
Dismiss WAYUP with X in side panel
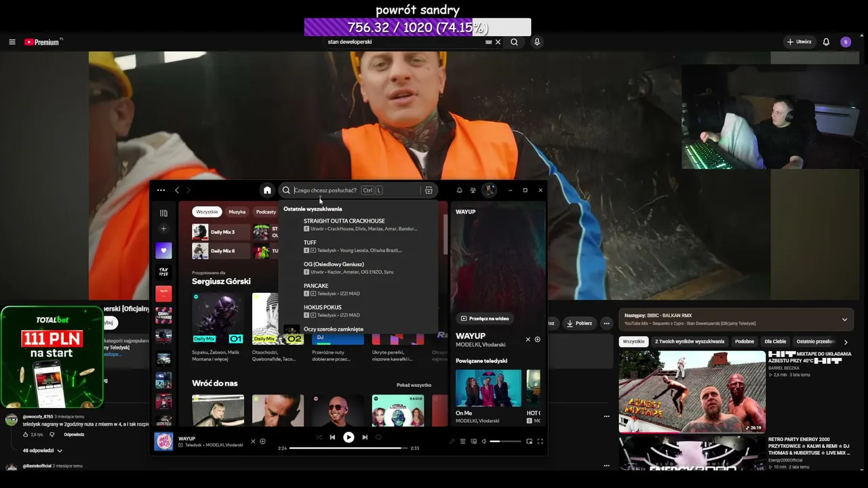[x=528, y=340]
